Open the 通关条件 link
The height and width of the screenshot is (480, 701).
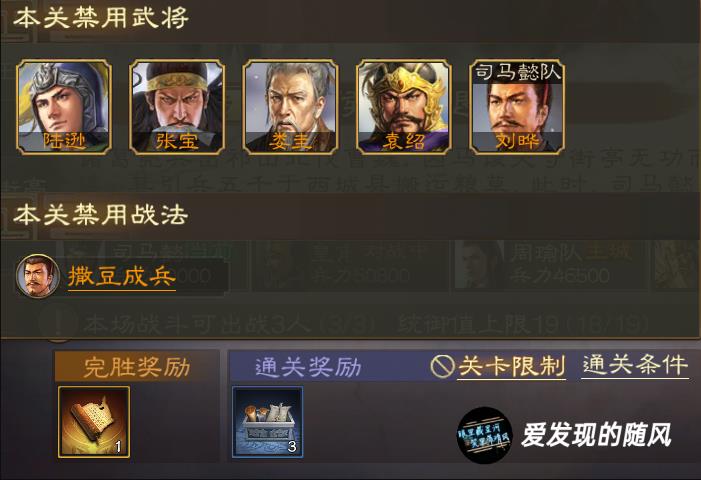click(x=635, y=366)
